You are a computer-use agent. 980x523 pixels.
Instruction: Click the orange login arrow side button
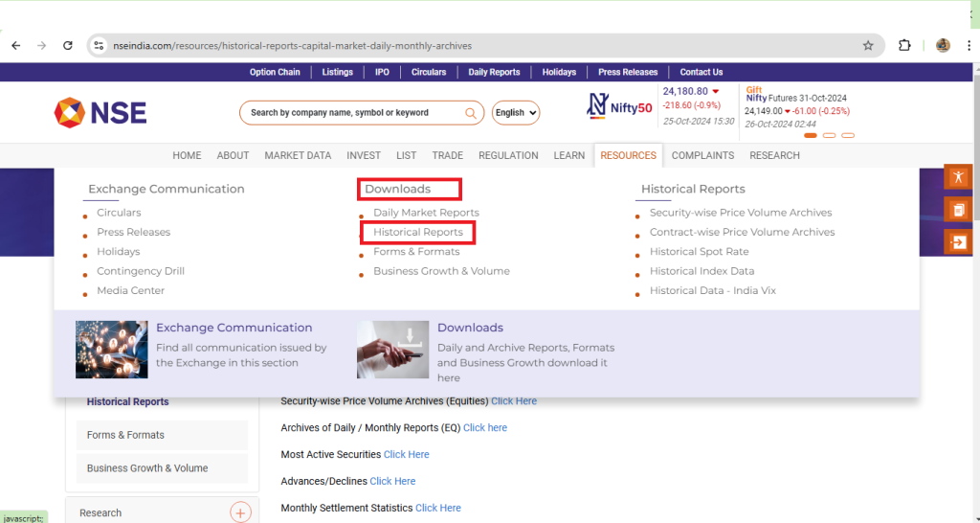tap(958, 242)
